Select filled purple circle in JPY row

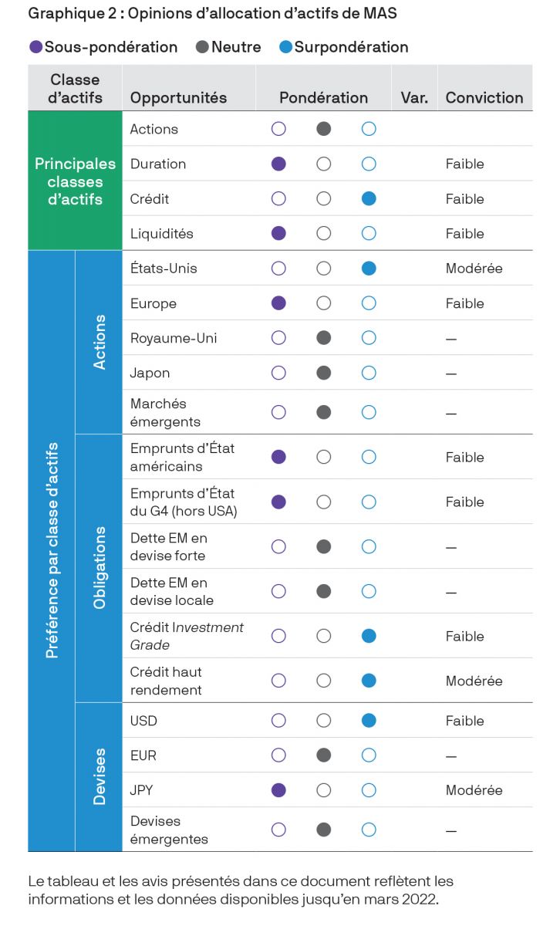click(278, 790)
